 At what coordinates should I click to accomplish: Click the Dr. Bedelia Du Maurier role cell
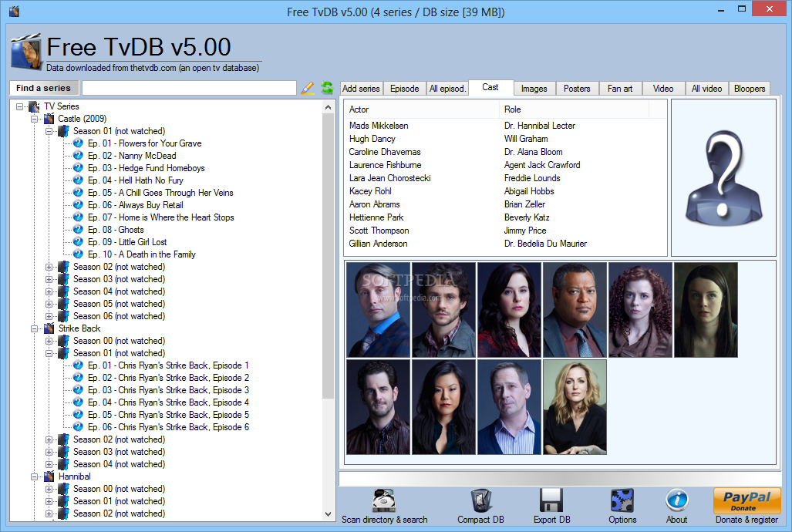click(545, 244)
